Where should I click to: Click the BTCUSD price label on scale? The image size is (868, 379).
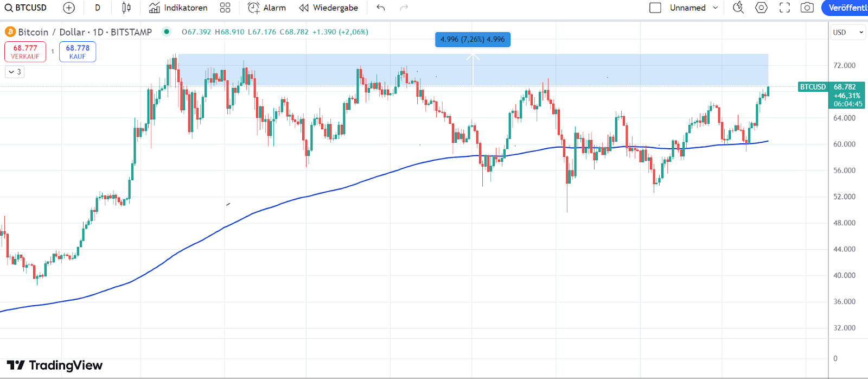coord(813,87)
